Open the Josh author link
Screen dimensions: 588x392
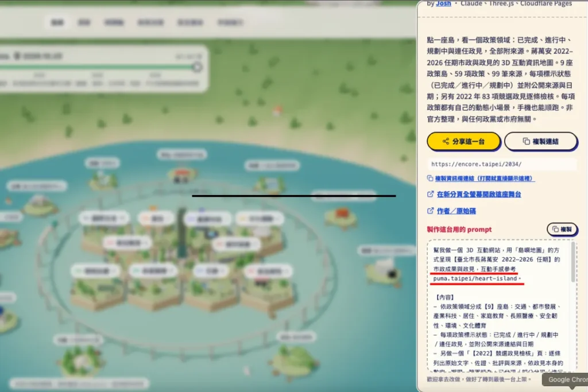443,3
